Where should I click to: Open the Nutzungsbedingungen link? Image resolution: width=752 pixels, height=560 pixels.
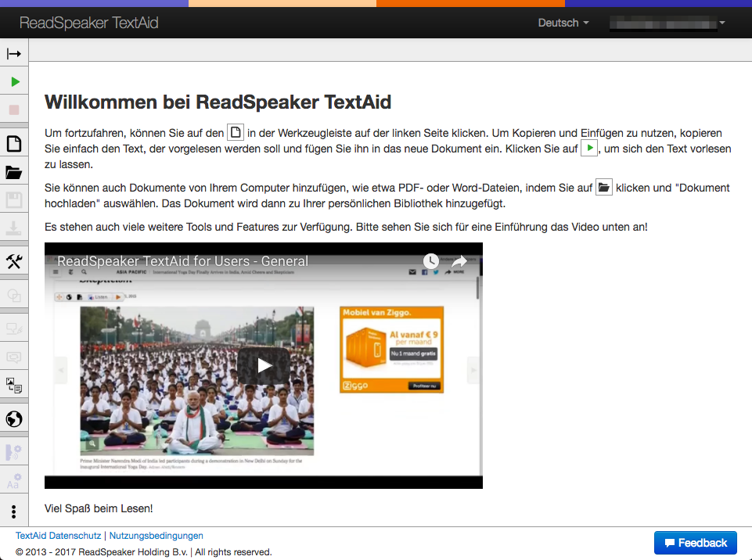point(156,536)
